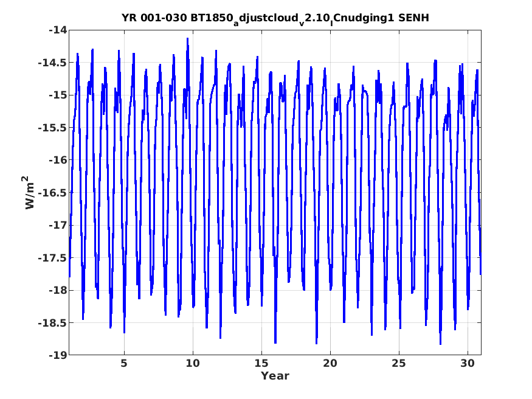This screenshot has width=532, height=399.
Task: Click the 'Year' x-axis label
Action: pyautogui.click(x=275, y=376)
